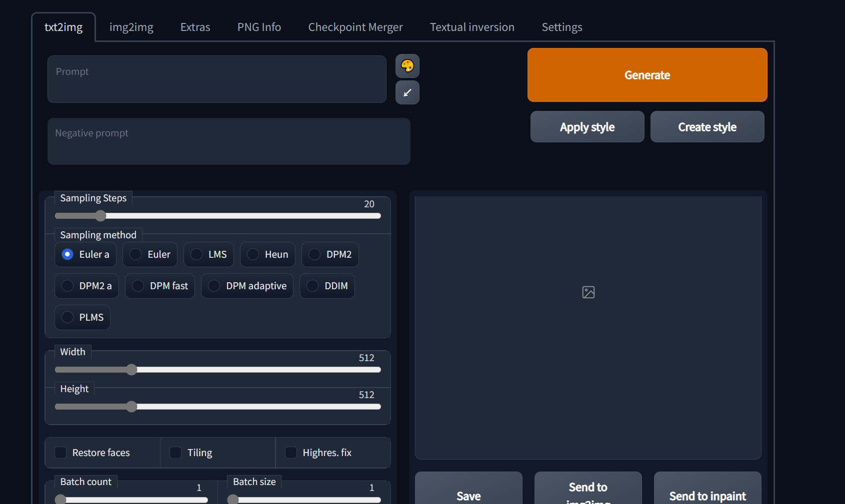Click into the Negative prompt field

(228, 141)
